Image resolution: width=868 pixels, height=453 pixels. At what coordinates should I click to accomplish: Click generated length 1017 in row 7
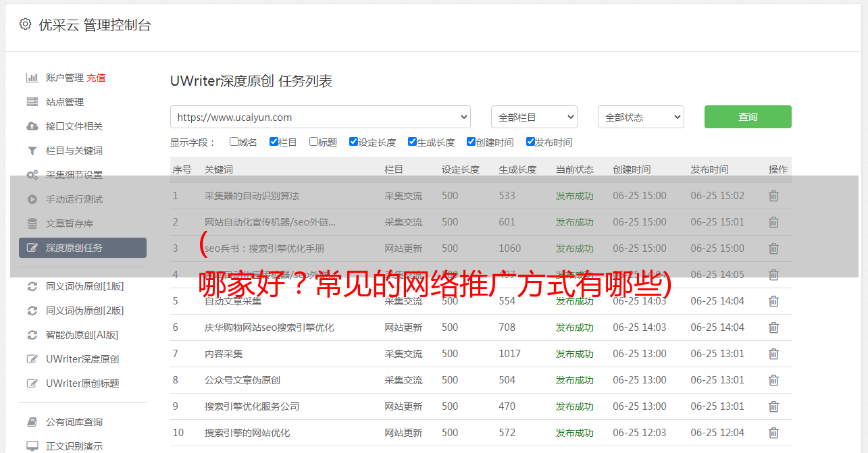click(510, 354)
